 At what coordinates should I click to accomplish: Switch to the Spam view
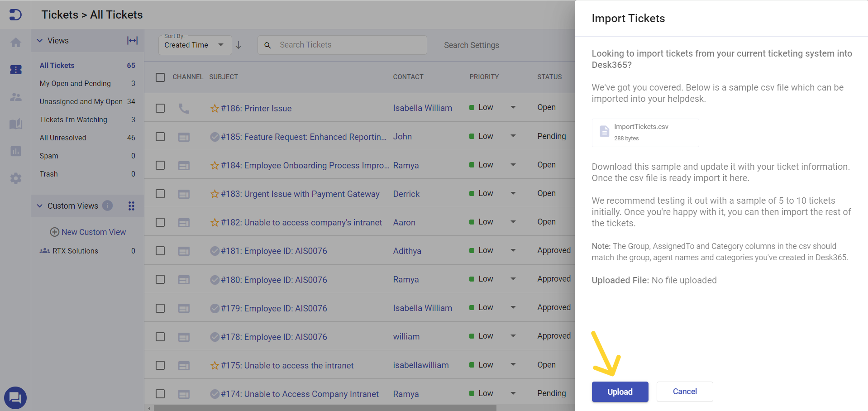[x=49, y=156]
